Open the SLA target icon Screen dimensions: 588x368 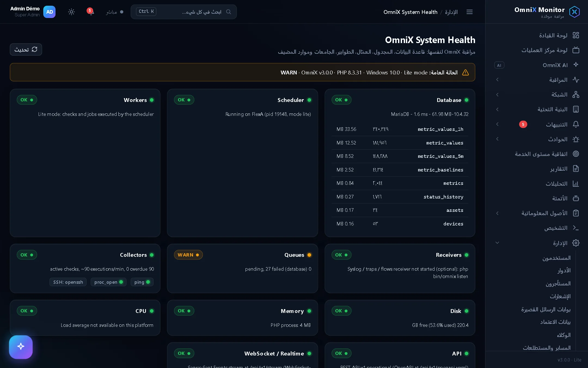click(576, 154)
